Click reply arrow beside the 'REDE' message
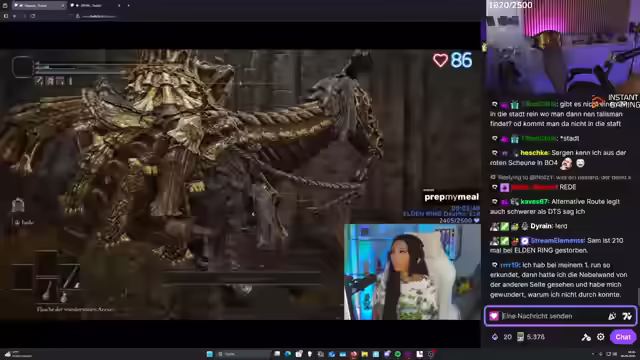The image size is (640, 360). (495, 187)
